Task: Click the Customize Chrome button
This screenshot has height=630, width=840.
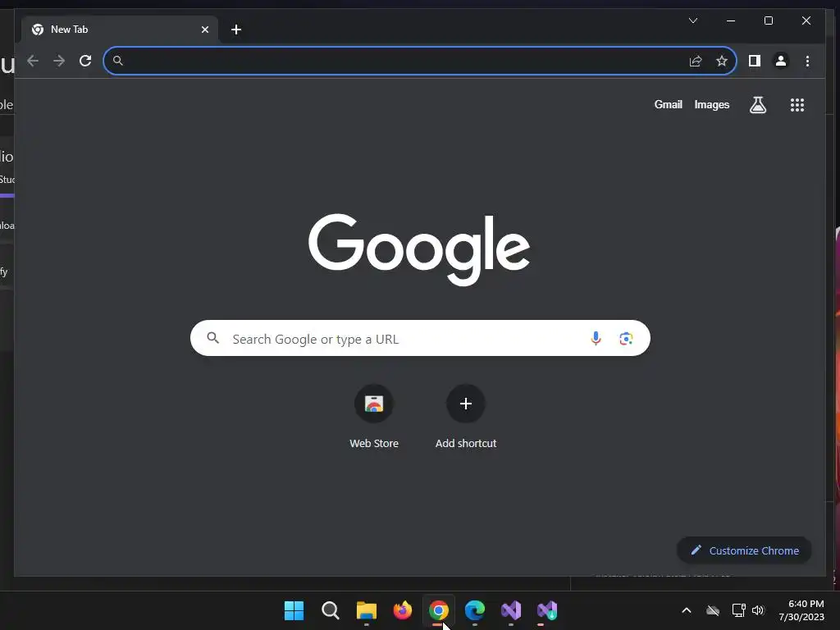Action: tap(744, 550)
